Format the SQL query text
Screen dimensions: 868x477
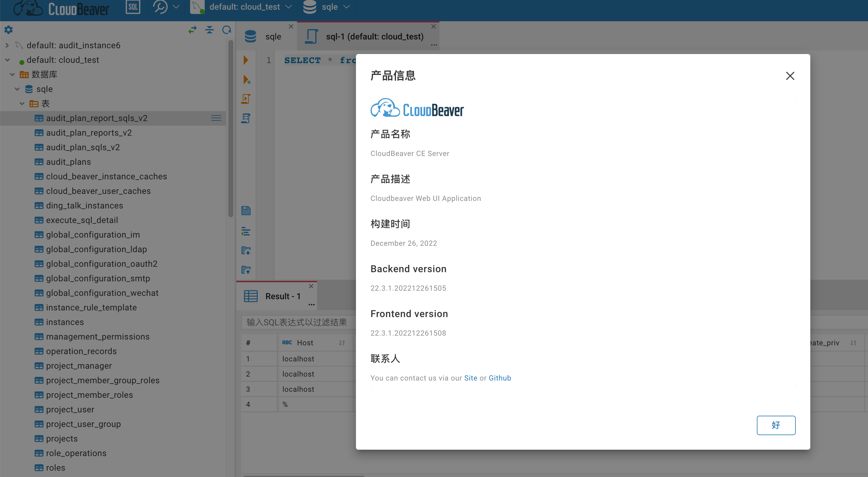pos(246,231)
